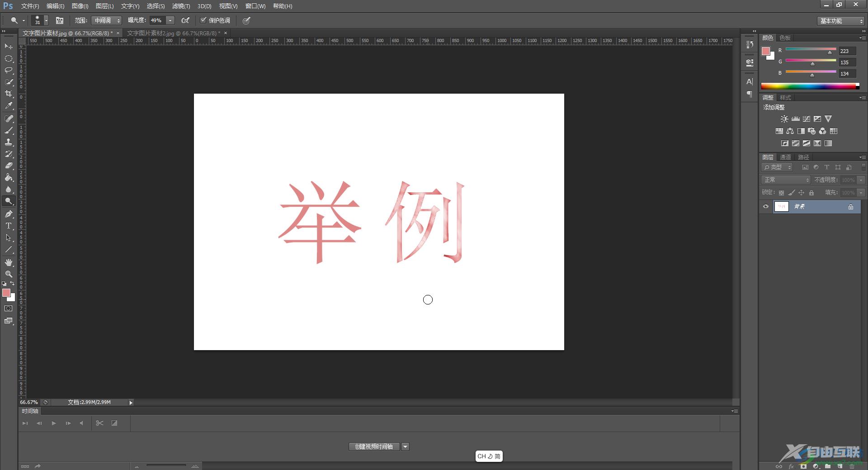868x470 pixels.
Task: Open the brush panel from options bar
Action: click(x=60, y=20)
